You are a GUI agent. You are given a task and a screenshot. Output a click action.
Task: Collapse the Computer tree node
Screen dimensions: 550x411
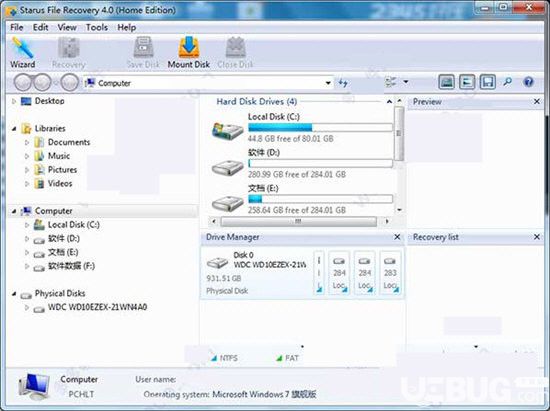click(x=14, y=211)
